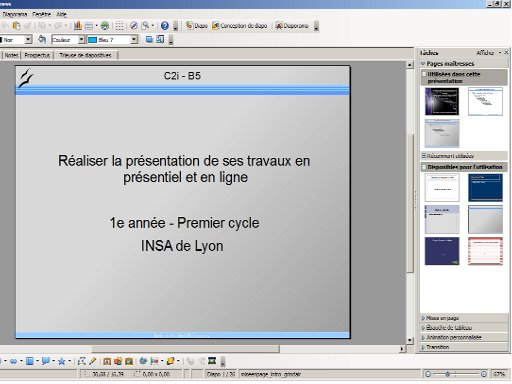Click the Bleu 7 color swatch
Viewport: 512px width, 384px height.
tap(92, 40)
